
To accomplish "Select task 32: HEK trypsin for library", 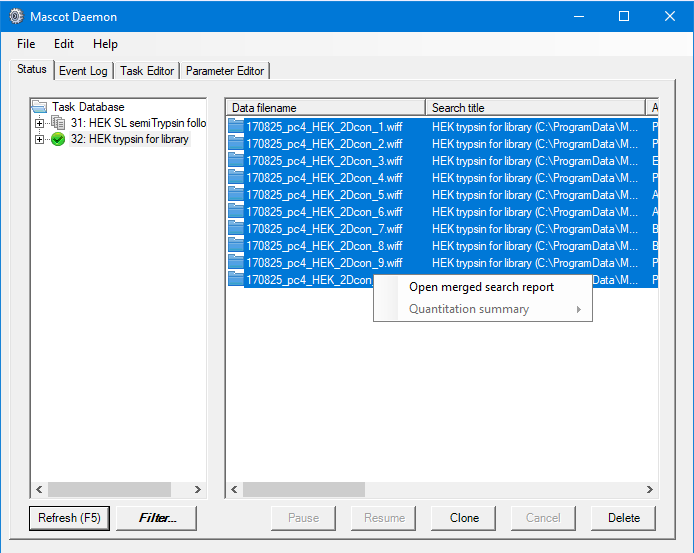I will (130, 139).
